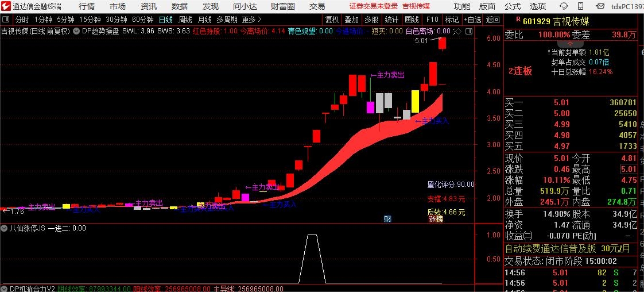Collapse the order info with the up chevron
The image size is (644, 292).
click(x=569, y=43)
